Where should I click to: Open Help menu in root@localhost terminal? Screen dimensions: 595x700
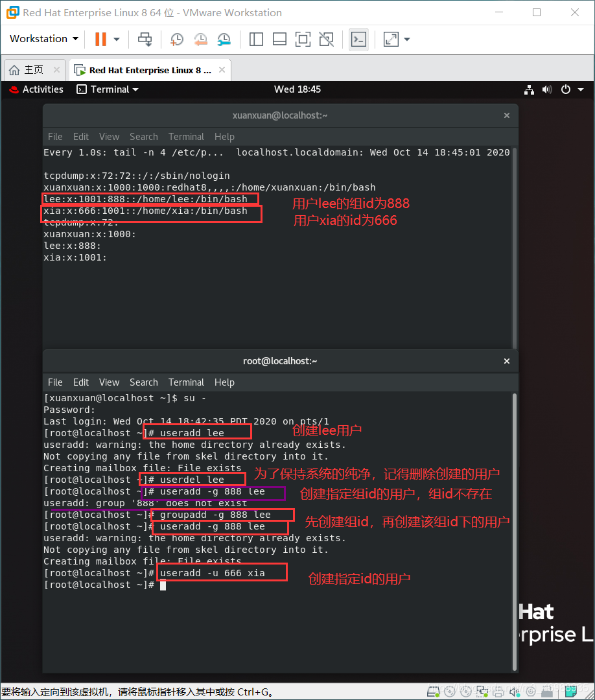224,382
